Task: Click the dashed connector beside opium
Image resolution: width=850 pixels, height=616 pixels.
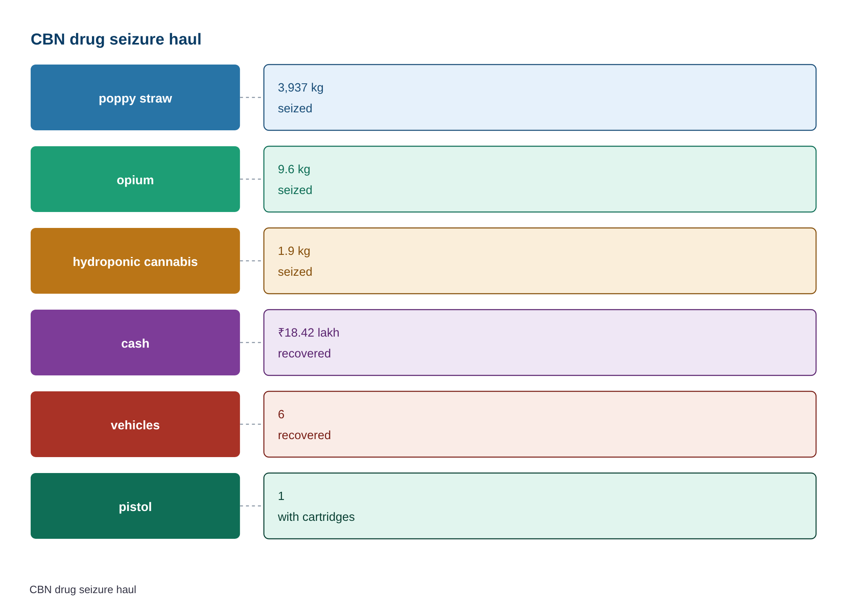Action: (252, 179)
